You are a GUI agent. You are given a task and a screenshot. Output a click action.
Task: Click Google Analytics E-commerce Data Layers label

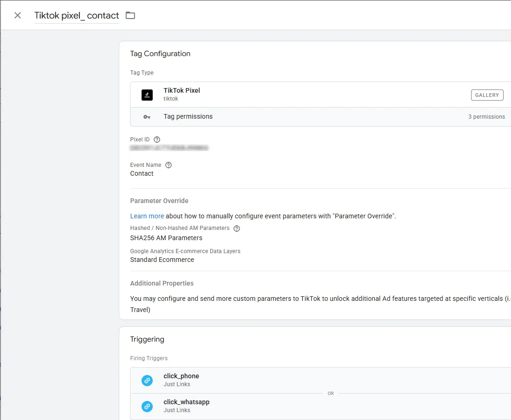pyautogui.click(x=185, y=251)
